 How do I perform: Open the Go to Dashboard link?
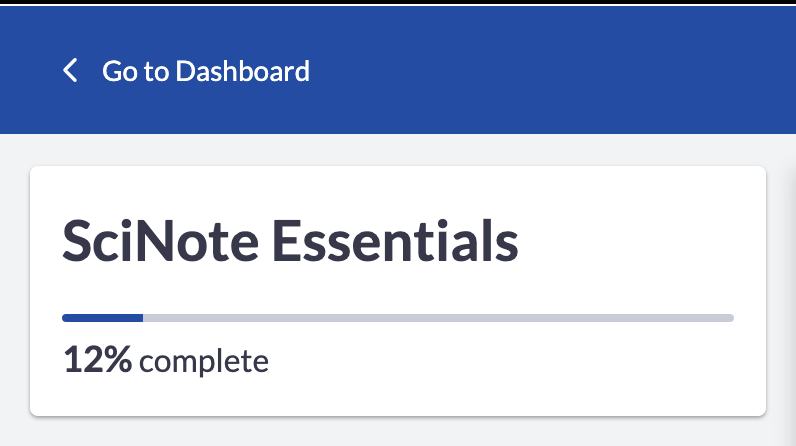[x=205, y=71]
